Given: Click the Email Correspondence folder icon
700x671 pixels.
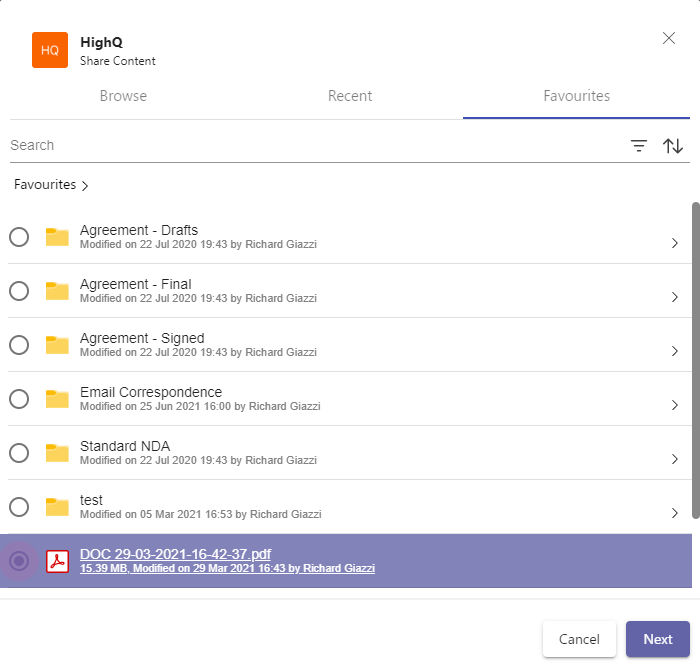Looking at the screenshot, I should pos(57,399).
